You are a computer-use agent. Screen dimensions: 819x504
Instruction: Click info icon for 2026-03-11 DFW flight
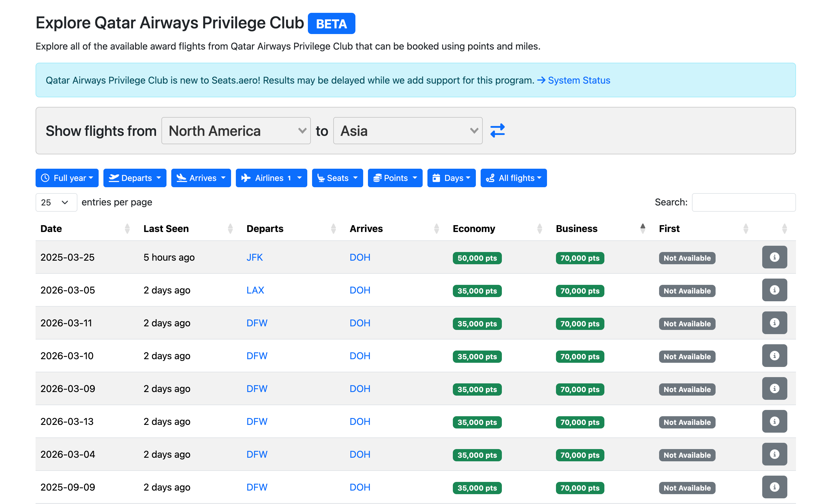tap(774, 323)
